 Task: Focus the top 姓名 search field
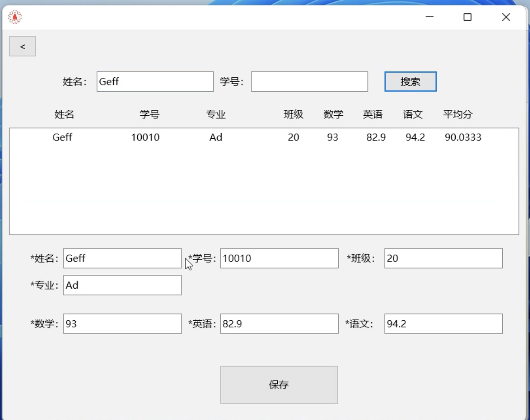(155, 82)
